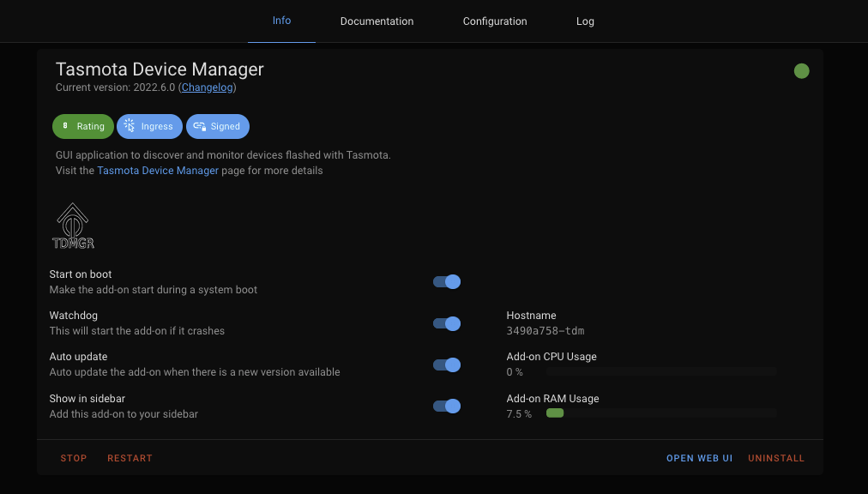This screenshot has width=868, height=494.
Task: Open the Changelog link
Action: coord(207,87)
